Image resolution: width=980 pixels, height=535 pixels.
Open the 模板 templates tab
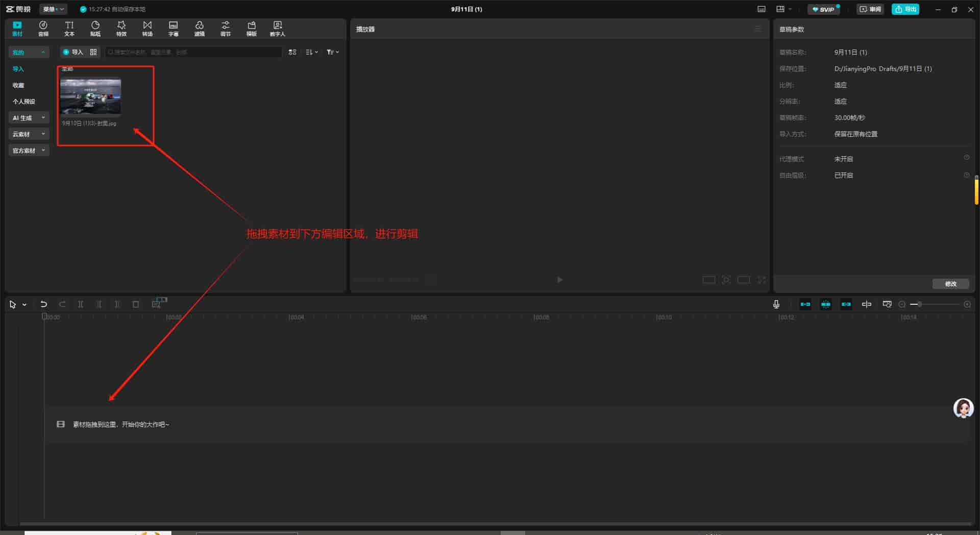click(x=252, y=29)
